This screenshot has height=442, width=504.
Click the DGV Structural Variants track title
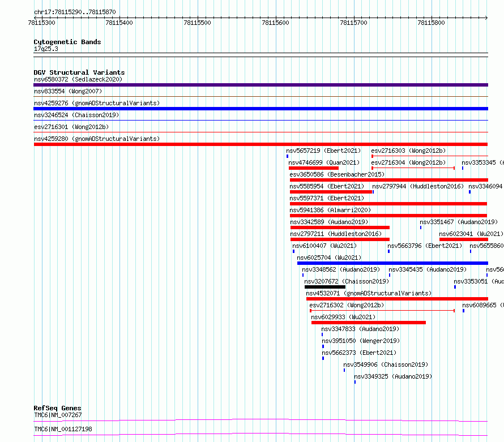tap(79, 72)
